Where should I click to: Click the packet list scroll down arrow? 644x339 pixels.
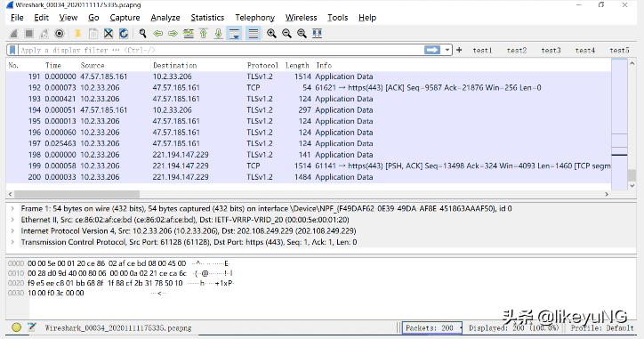point(632,186)
